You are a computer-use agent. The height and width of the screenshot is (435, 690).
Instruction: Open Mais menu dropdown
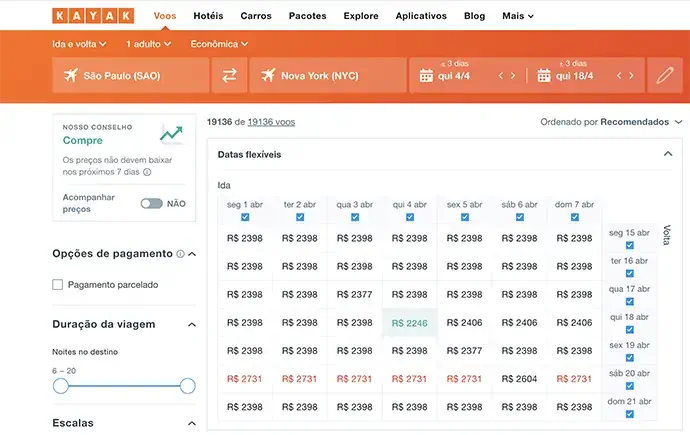pyautogui.click(x=518, y=16)
